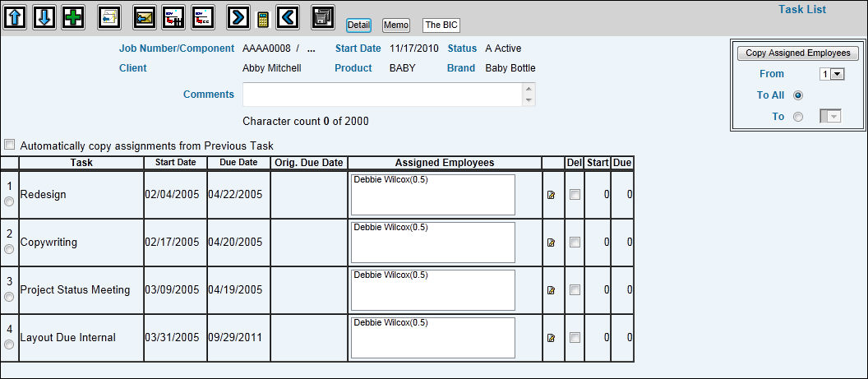
Task: Check the Del box for Redesign task
Action: [x=575, y=195]
